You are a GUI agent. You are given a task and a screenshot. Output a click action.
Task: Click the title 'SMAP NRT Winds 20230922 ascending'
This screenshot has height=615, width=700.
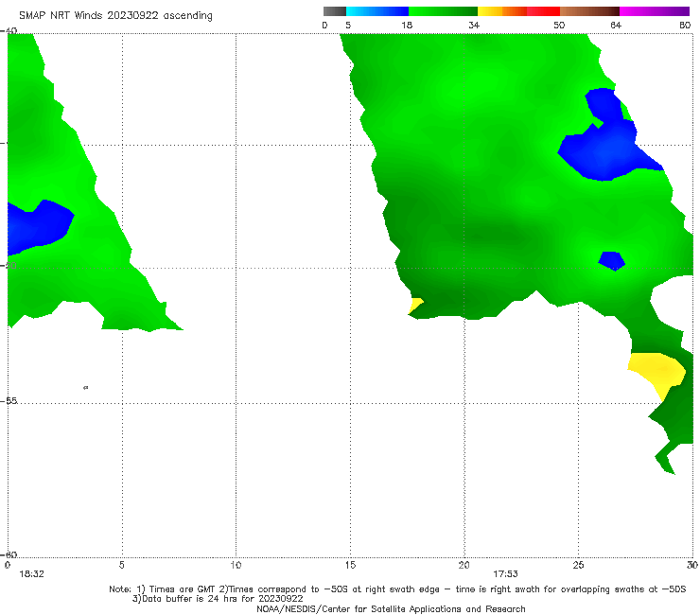coord(115,15)
